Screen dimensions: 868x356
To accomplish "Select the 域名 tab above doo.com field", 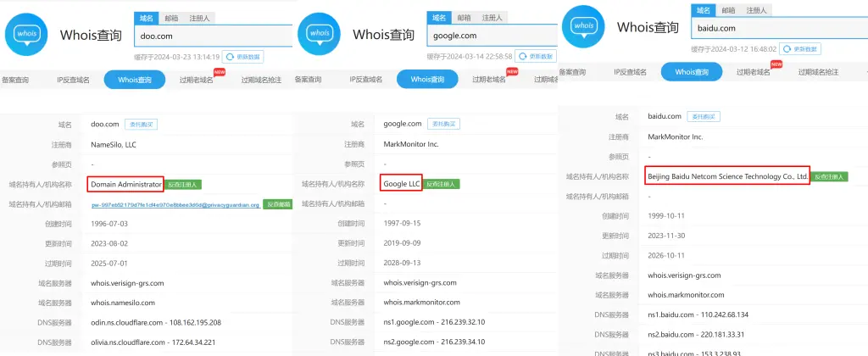I will click(147, 19).
